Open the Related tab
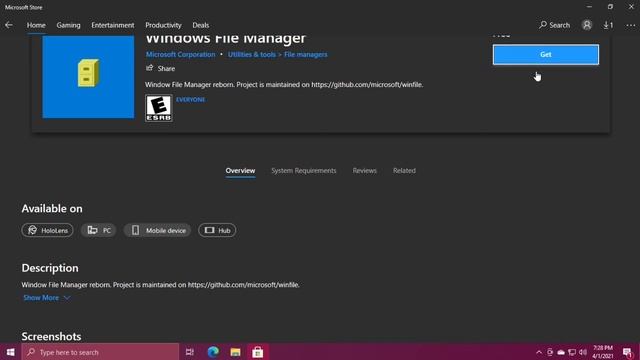 tap(404, 171)
